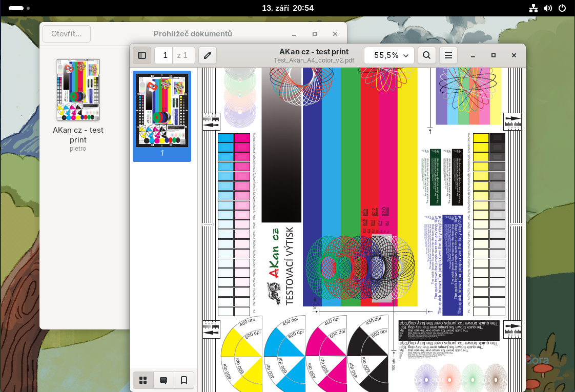The image size is (575, 392).
Task: Maximize the Prohlížeč dokumentů back window
Action: [315, 34]
